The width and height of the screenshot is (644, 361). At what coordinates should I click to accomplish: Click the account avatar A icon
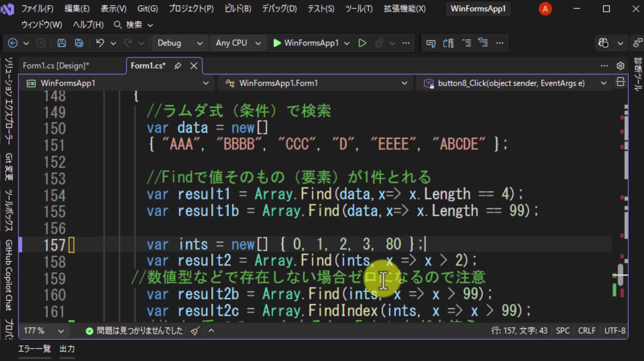[545, 9]
